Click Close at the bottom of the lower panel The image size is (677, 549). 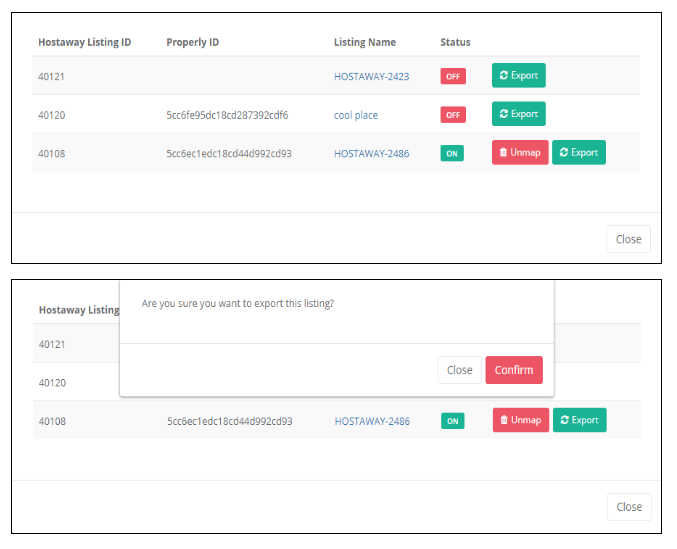coord(629,507)
